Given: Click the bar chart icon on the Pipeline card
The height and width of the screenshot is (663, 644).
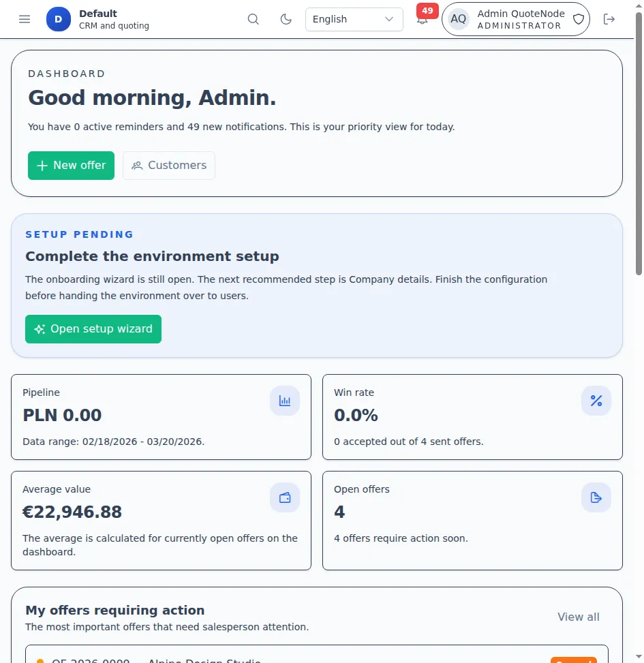Looking at the screenshot, I should [284, 401].
